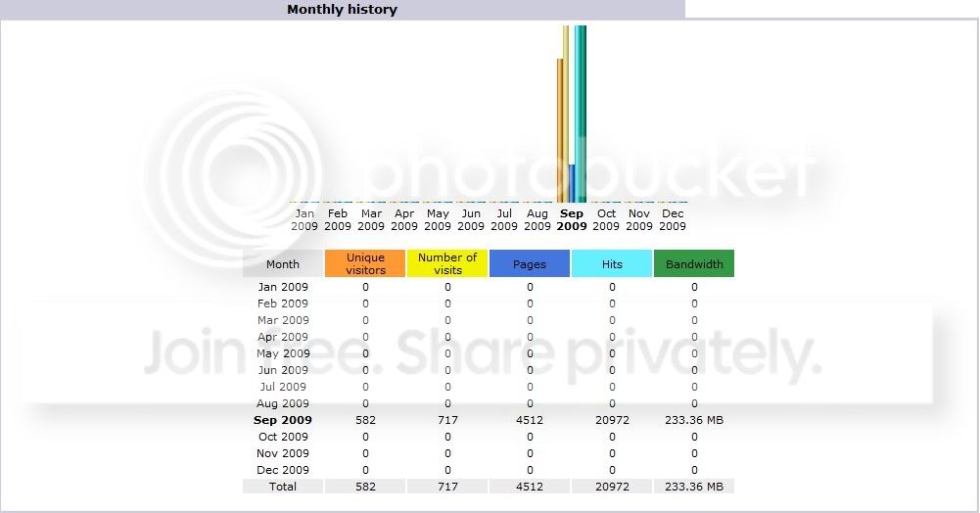Click the Monthly history section title

342,10
